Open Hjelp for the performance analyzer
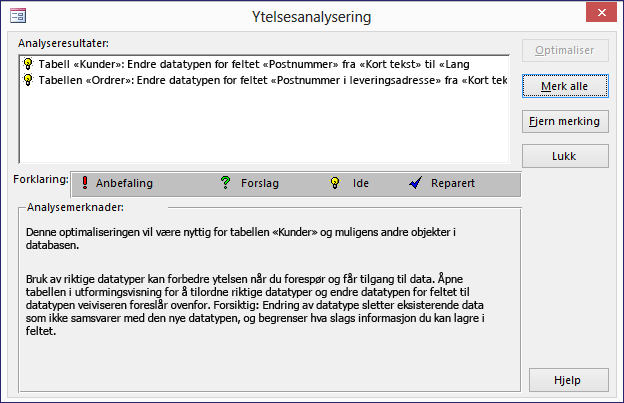The image size is (624, 403). [x=568, y=380]
